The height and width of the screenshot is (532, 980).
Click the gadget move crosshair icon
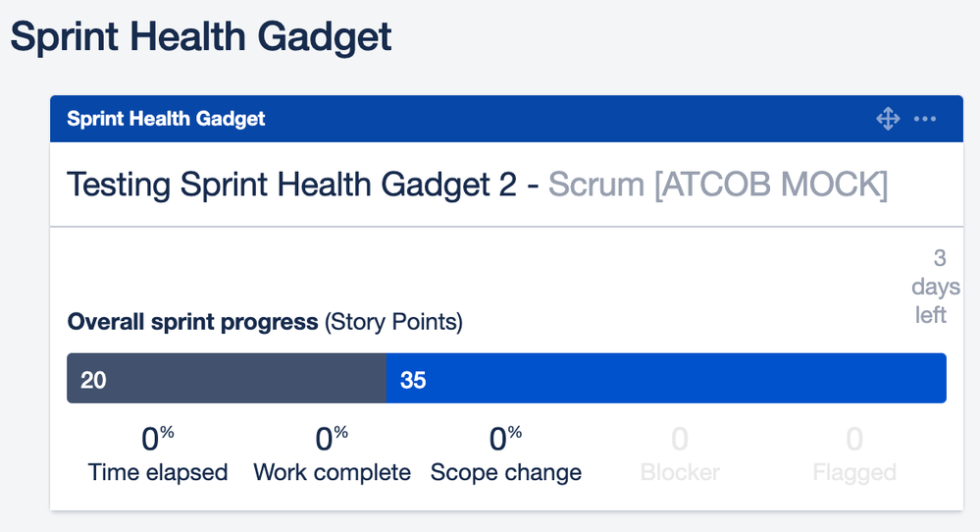888,118
